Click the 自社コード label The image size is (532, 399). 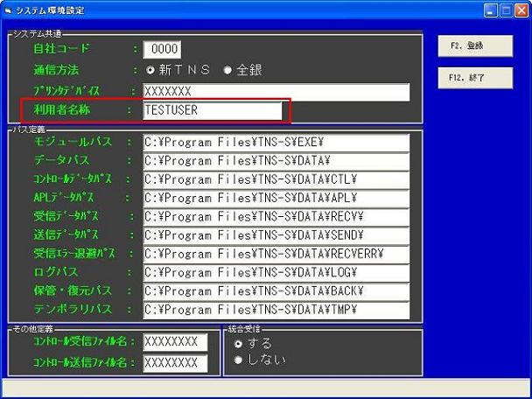coord(62,49)
